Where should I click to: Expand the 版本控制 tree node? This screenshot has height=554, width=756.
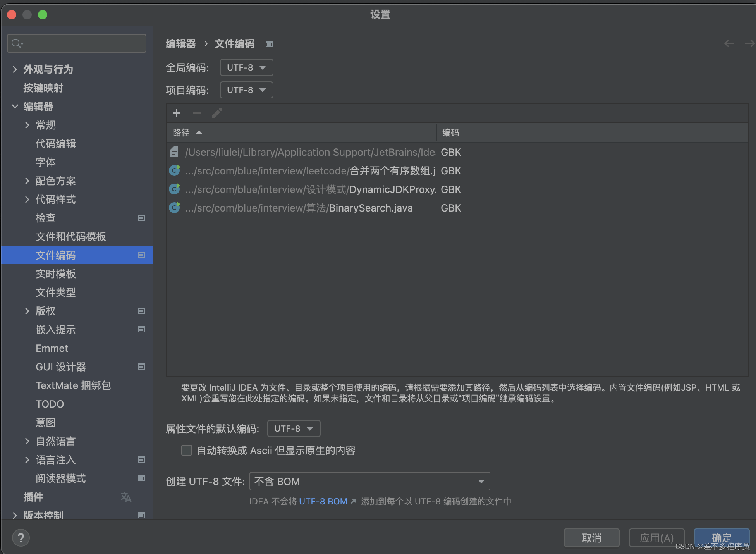coord(15,515)
